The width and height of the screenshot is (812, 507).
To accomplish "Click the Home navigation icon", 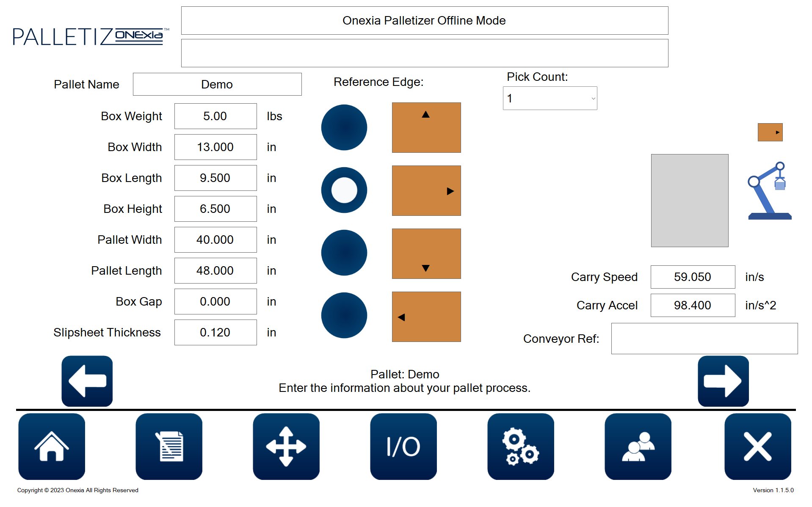I will tap(51, 446).
